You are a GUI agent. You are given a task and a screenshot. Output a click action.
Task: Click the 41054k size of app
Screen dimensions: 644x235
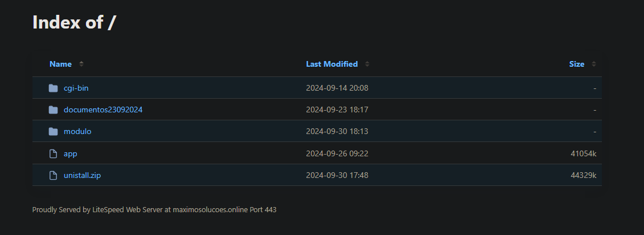pos(583,153)
